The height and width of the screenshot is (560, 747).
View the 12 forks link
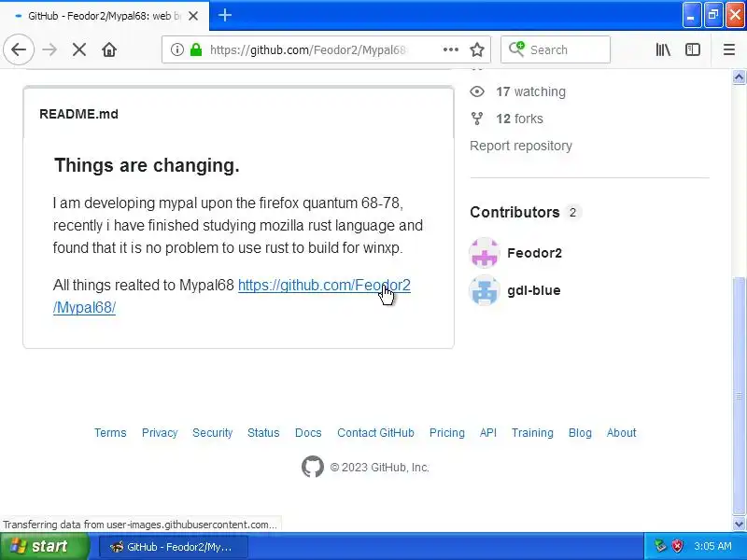click(519, 119)
